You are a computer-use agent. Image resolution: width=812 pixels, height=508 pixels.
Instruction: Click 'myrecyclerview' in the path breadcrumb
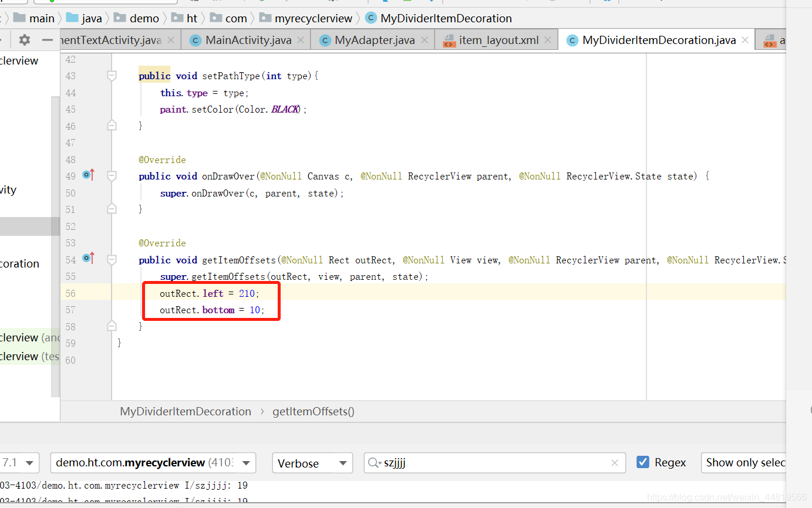314,18
